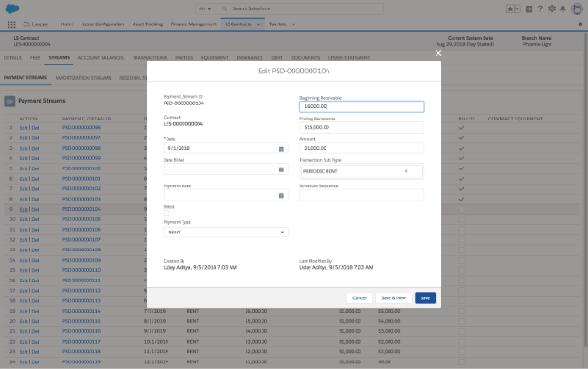Click the Ending Receivable field
Image resolution: width=588 pixels, height=369 pixels.
click(x=362, y=127)
